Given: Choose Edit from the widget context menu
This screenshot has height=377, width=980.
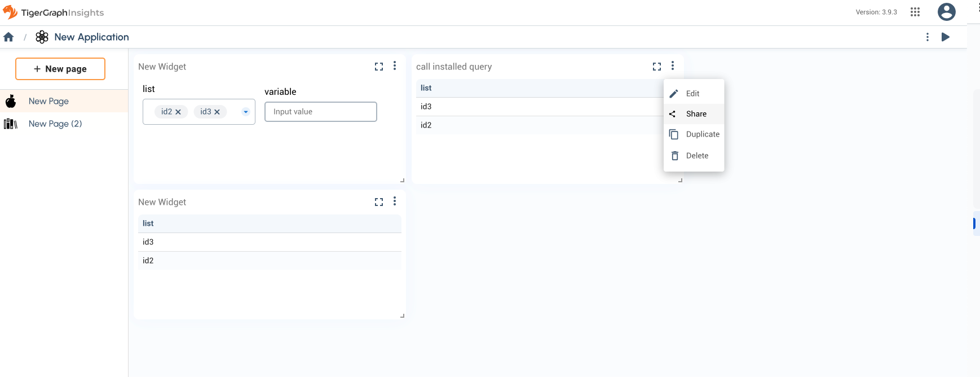Looking at the screenshot, I should (692, 94).
